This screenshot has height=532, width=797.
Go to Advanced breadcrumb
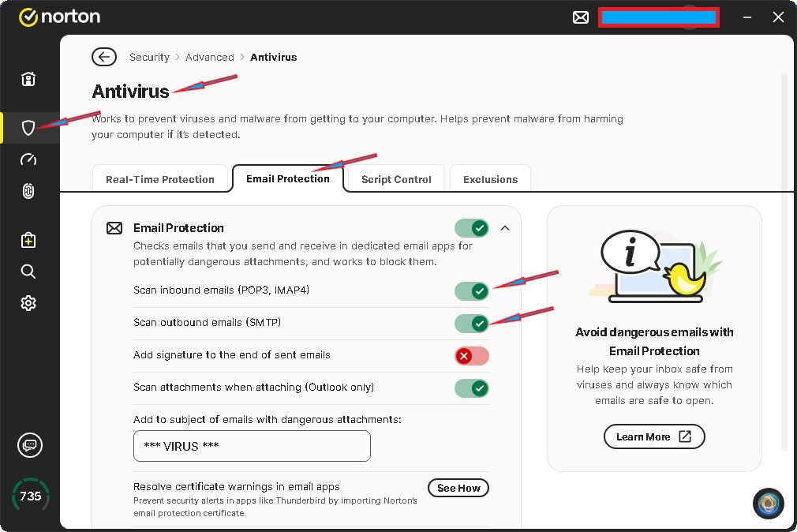click(x=209, y=57)
